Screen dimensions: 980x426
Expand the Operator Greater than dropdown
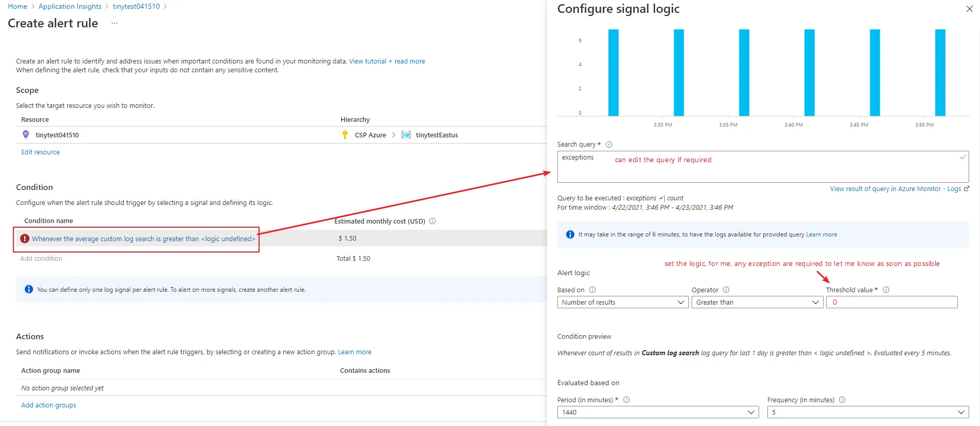click(757, 302)
